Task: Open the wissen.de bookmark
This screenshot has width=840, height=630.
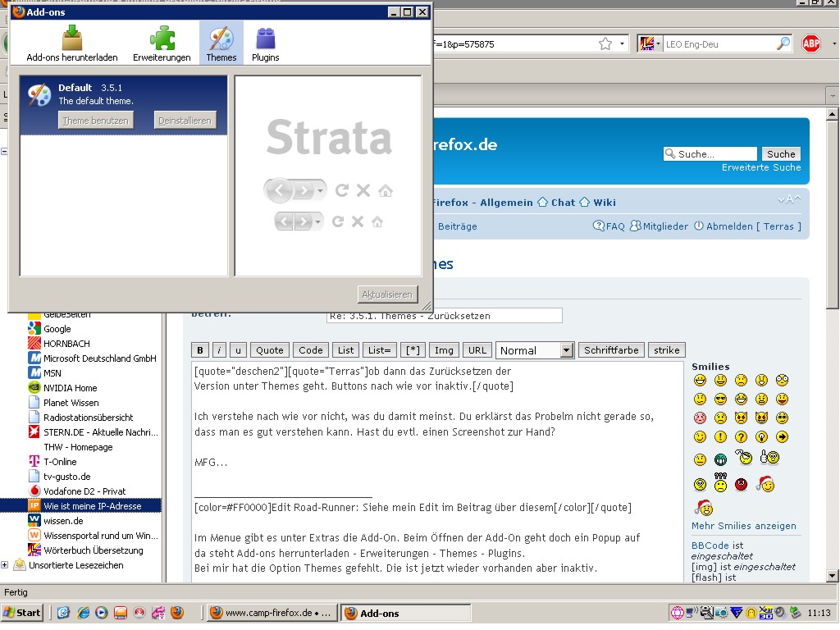Action: [x=63, y=521]
